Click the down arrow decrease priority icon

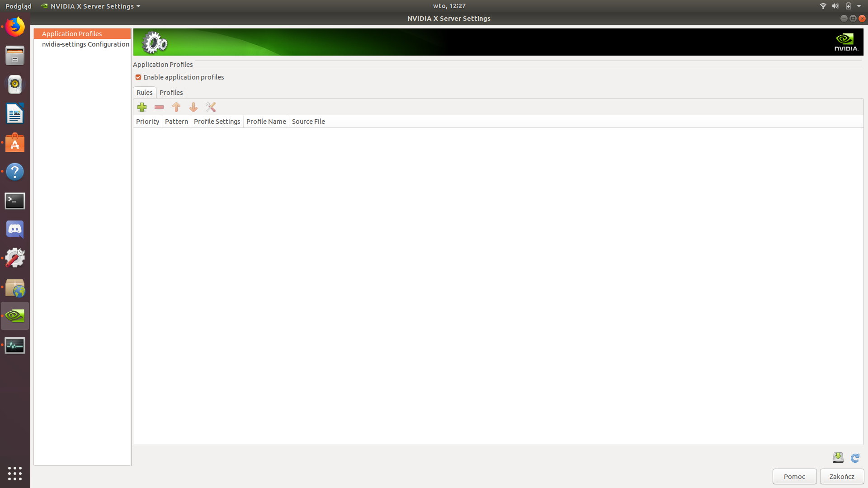point(193,107)
